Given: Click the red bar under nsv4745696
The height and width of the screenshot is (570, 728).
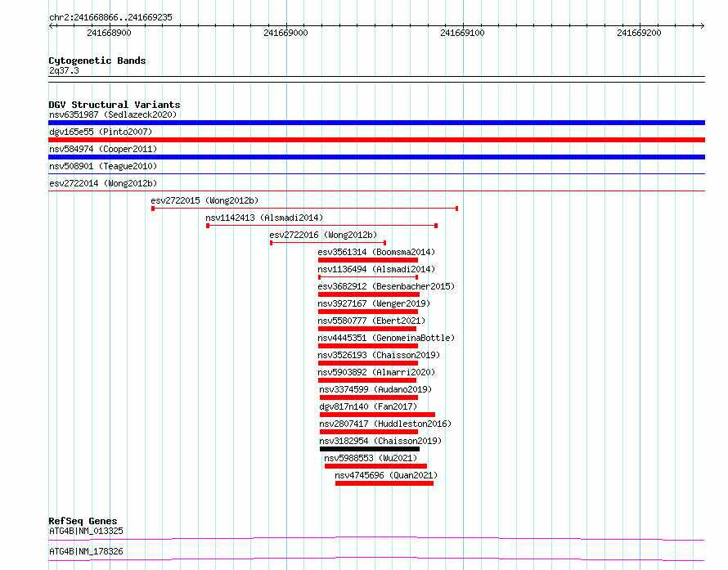Looking at the screenshot, I should click(384, 483).
